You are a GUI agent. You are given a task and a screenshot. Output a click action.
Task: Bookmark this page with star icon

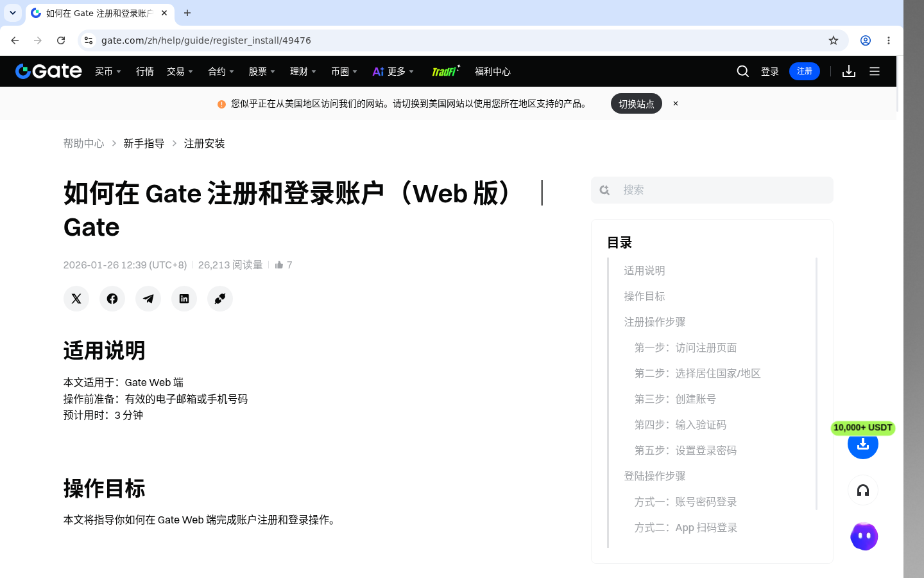pos(834,40)
